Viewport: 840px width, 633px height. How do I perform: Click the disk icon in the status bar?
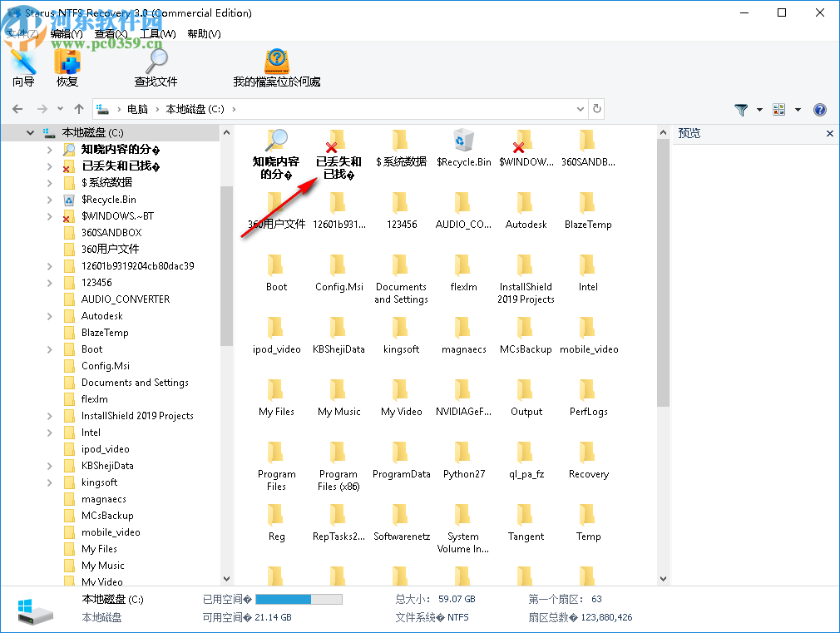tap(33, 608)
